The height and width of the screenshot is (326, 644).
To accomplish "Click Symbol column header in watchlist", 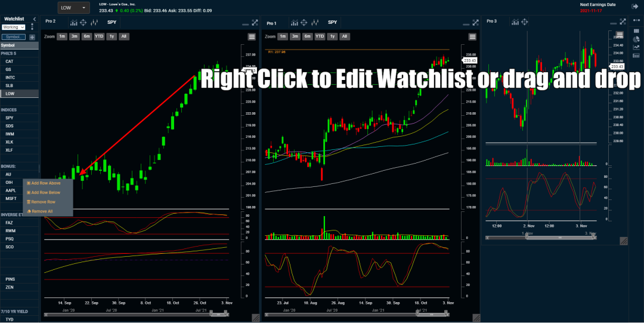I will (x=19, y=45).
